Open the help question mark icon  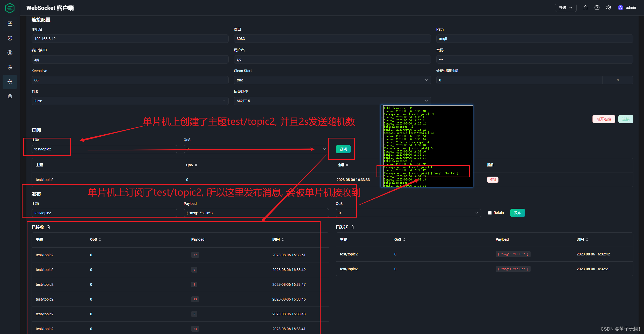(597, 8)
